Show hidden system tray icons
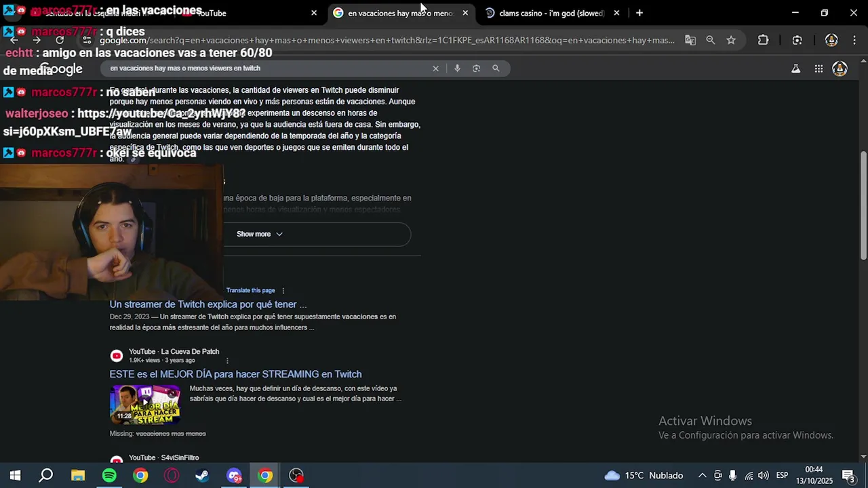868x488 pixels. [702, 476]
